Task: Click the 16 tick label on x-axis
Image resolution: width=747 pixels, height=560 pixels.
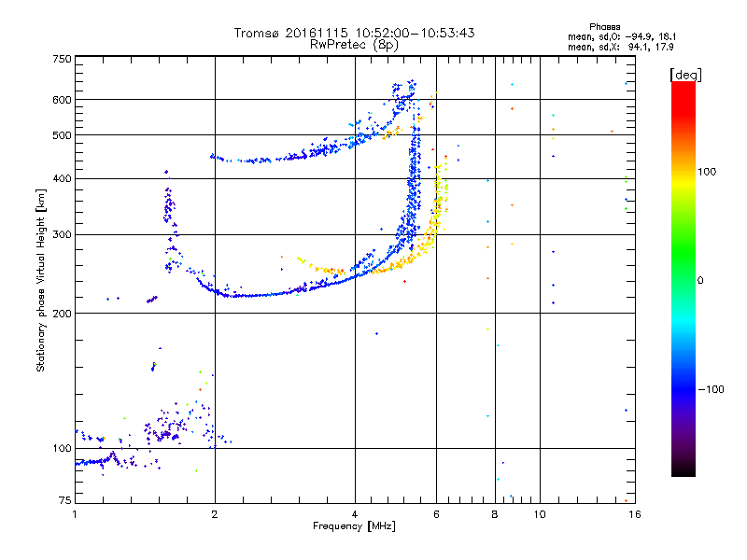Action: (x=635, y=514)
